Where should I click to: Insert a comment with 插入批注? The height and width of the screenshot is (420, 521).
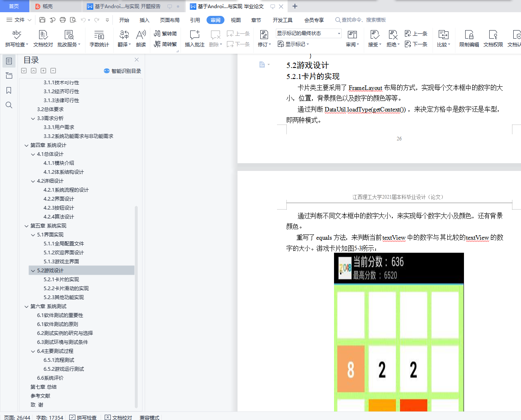click(x=195, y=39)
